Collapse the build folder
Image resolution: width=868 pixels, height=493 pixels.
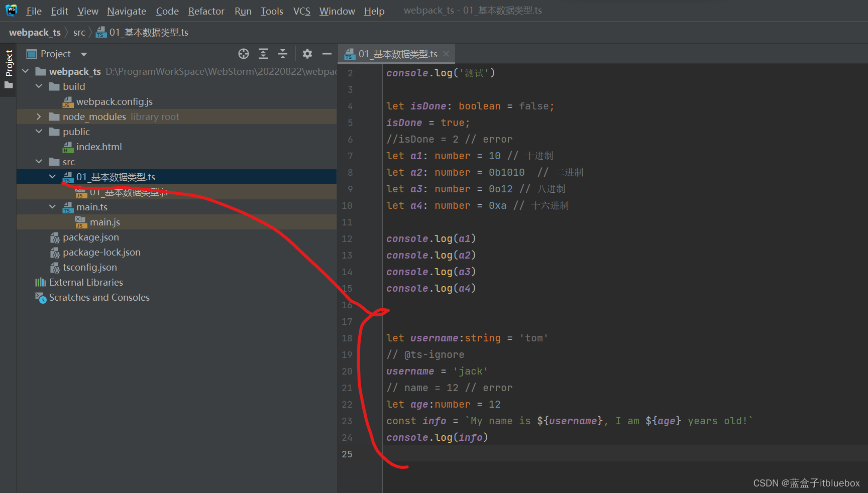39,86
